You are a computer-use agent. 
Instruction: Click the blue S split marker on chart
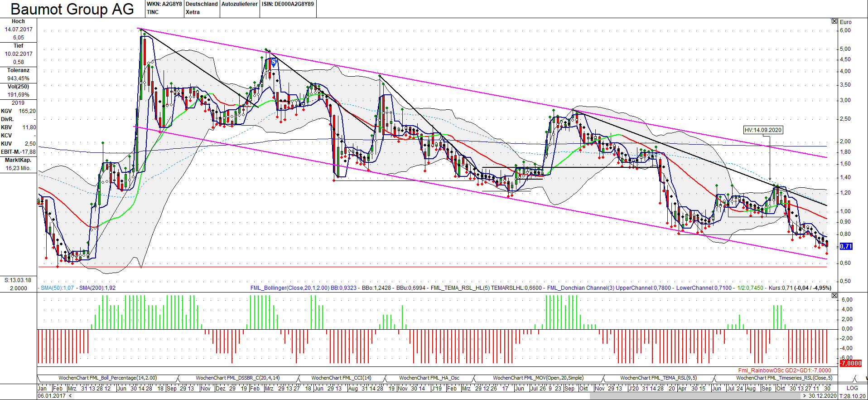(x=274, y=62)
